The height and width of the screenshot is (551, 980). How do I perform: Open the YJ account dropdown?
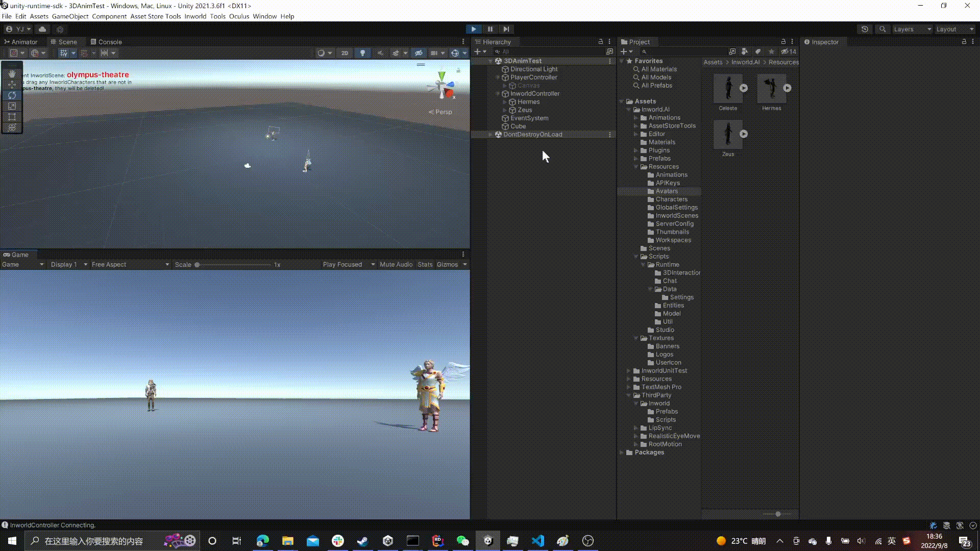click(18, 29)
